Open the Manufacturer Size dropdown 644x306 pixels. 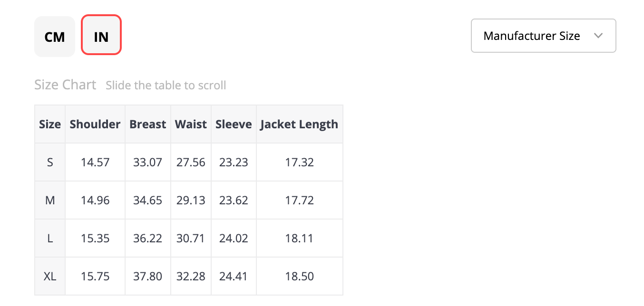tap(544, 36)
